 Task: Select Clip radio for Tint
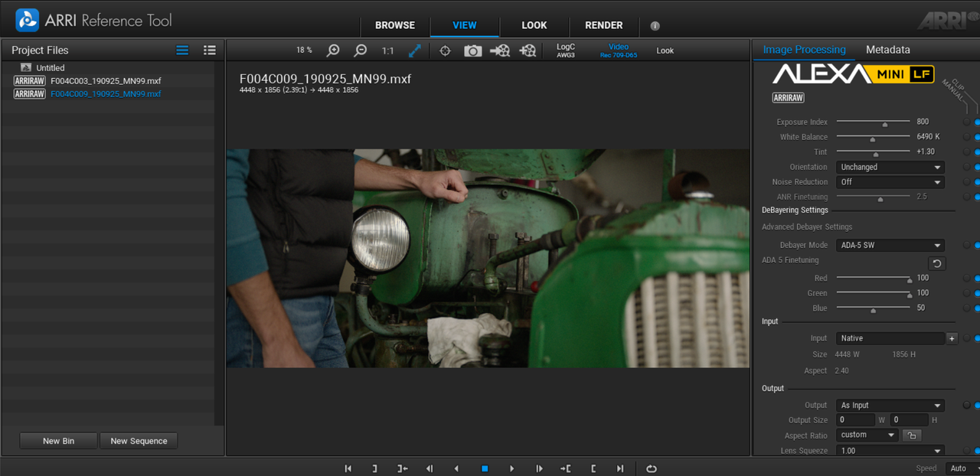(978, 152)
